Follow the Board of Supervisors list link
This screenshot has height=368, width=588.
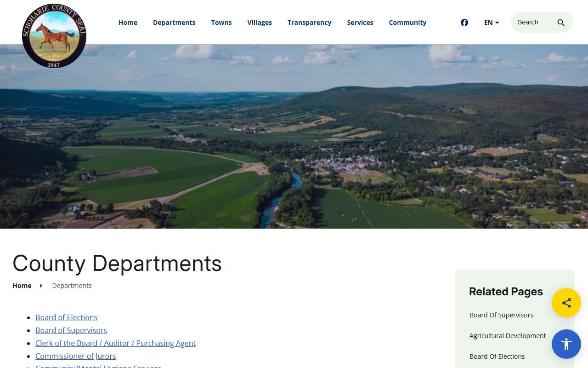pyautogui.click(x=71, y=330)
